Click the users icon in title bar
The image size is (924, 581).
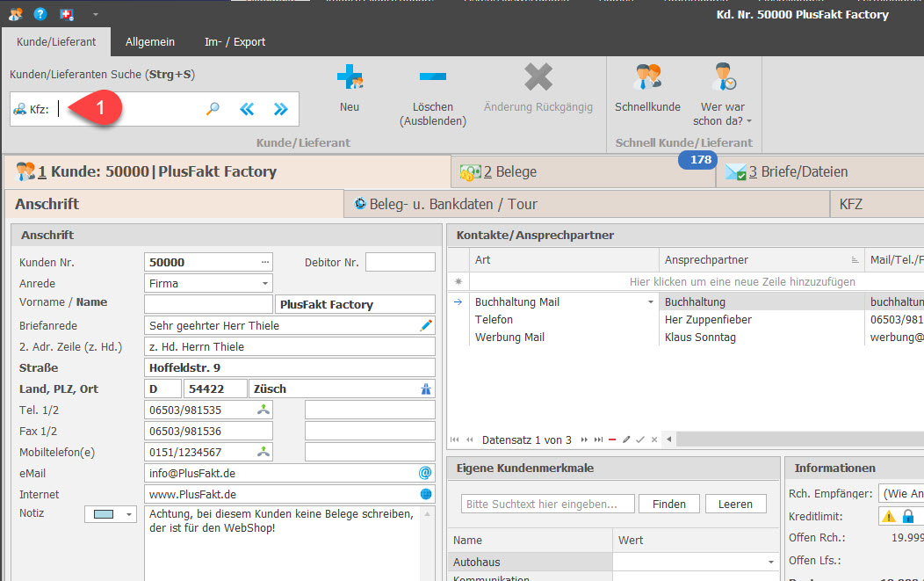[16, 13]
